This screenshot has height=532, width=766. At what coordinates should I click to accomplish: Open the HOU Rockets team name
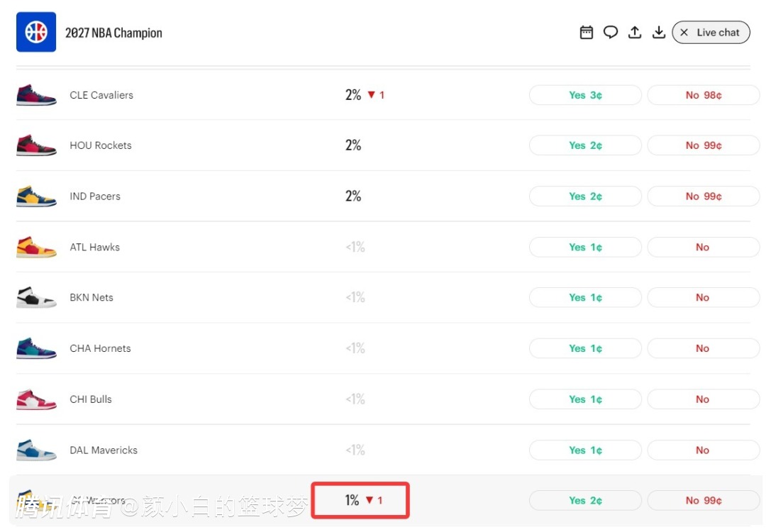101,145
